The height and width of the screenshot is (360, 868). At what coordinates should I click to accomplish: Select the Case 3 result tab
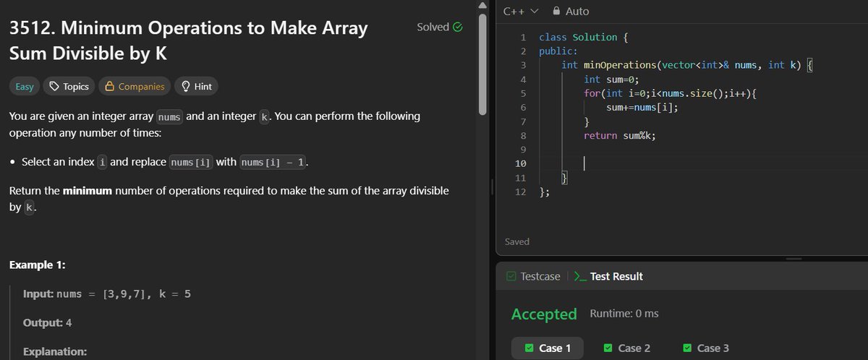coord(706,348)
